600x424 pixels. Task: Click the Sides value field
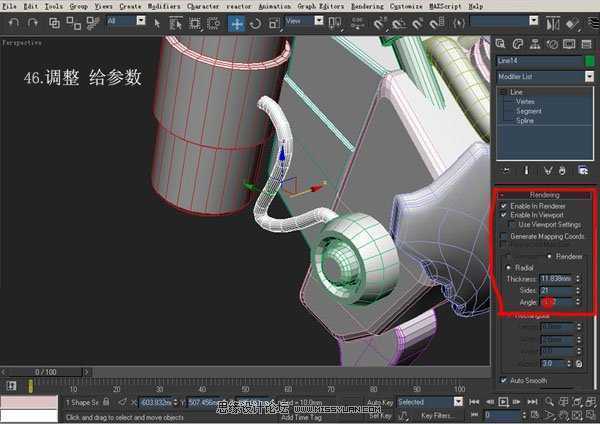(557, 290)
